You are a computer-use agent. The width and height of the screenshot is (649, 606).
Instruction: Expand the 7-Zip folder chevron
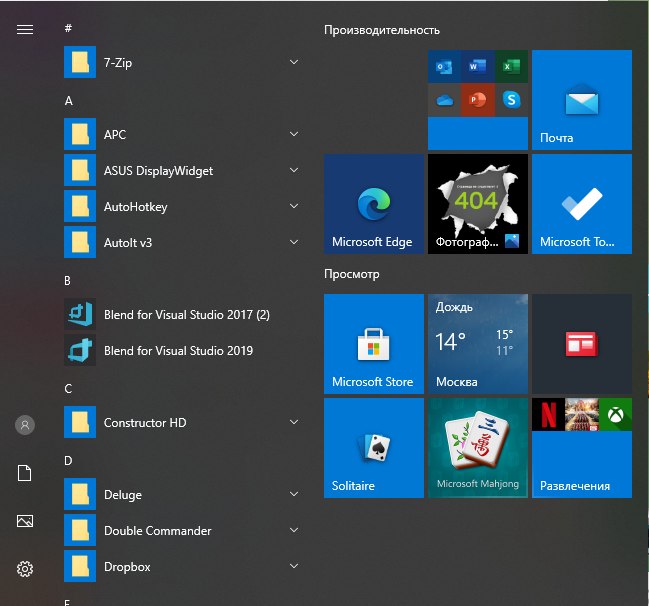click(x=294, y=62)
